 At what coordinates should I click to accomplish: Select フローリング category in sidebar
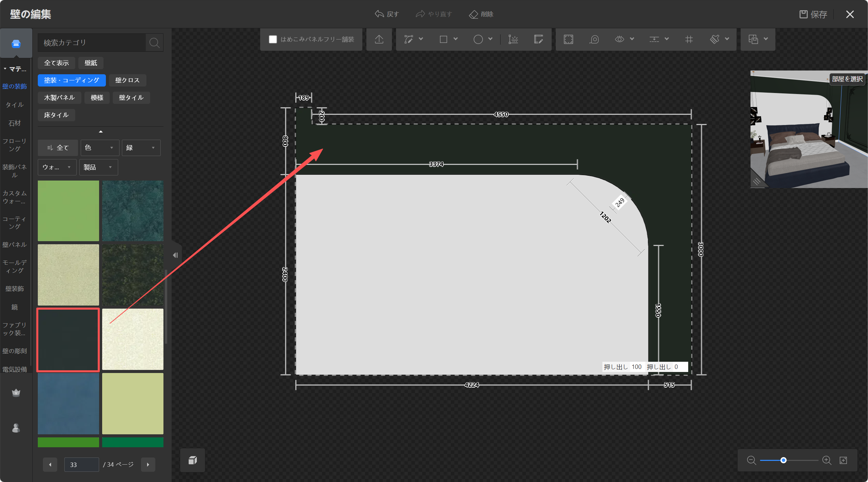15,145
